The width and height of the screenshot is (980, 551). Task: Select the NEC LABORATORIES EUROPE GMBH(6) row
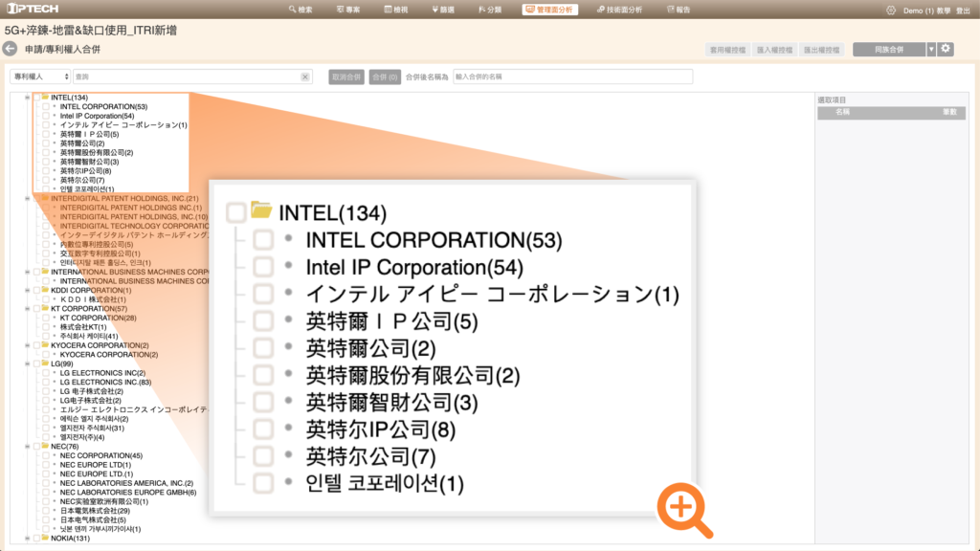pyautogui.click(x=128, y=493)
